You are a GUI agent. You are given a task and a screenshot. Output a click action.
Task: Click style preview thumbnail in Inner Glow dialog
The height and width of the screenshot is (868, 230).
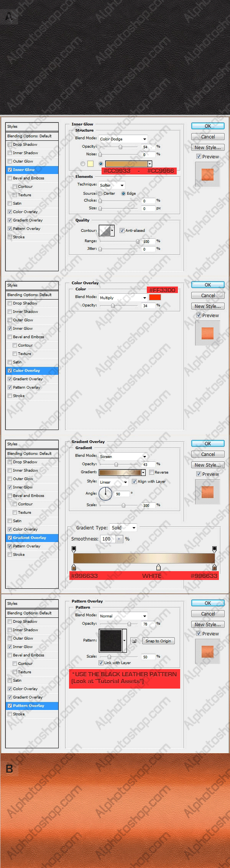click(x=207, y=174)
